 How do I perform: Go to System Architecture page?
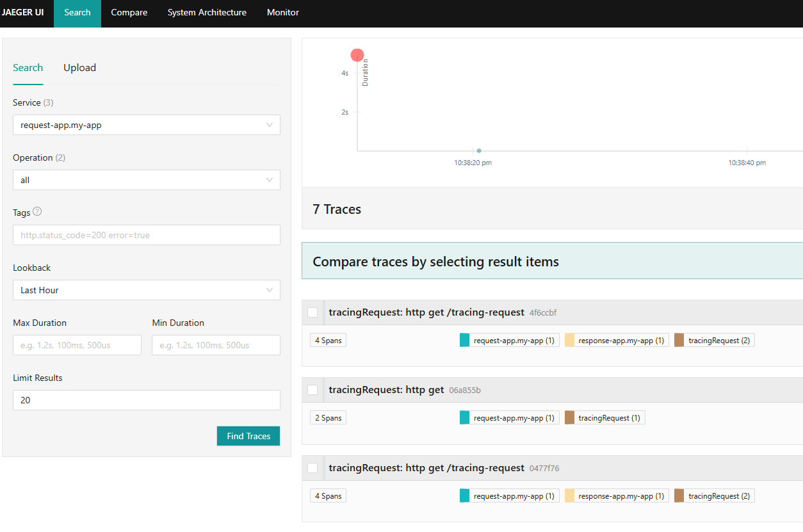pyautogui.click(x=207, y=13)
